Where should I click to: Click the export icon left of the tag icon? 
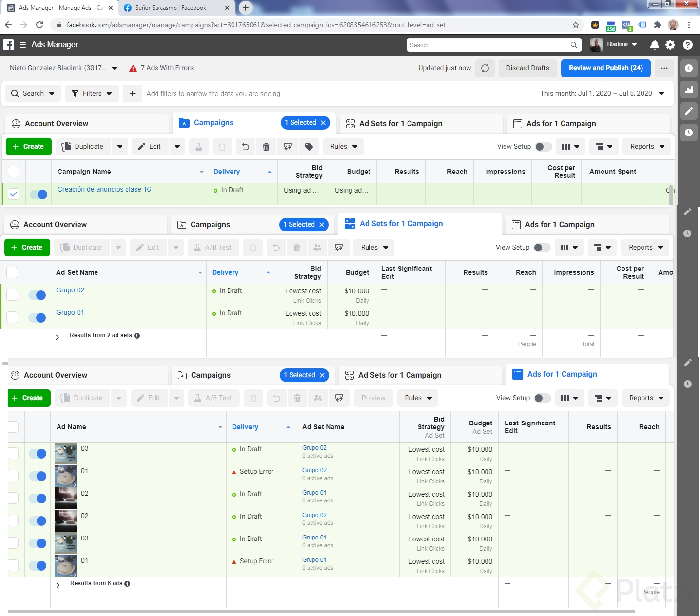tap(288, 147)
